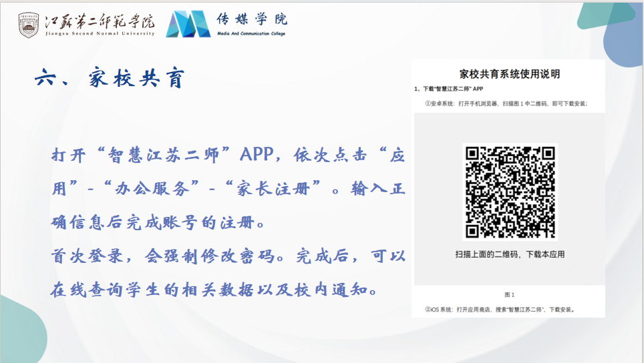Click the line 确信息后完成账号的注册。
Image resolution: width=644 pixels, height=363 pixels.
158,223
